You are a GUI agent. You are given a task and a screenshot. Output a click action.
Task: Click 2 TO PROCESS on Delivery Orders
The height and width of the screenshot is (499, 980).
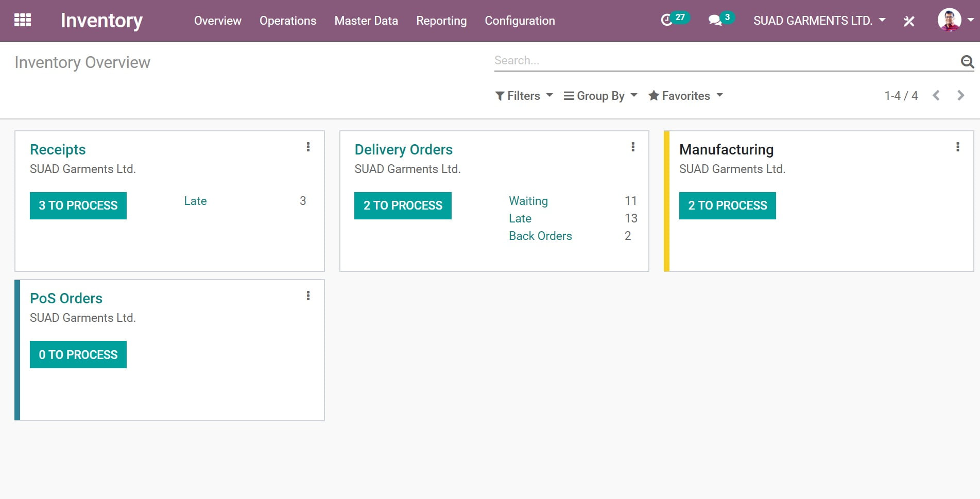(403, 205)
